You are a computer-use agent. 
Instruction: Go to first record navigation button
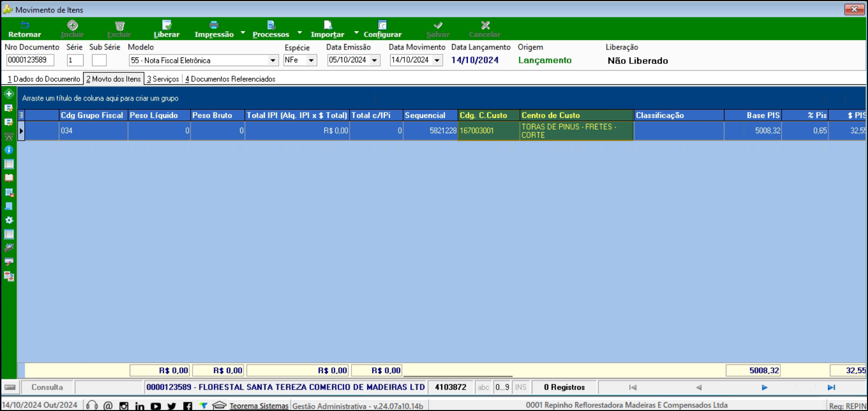click(x=633, y=387)
